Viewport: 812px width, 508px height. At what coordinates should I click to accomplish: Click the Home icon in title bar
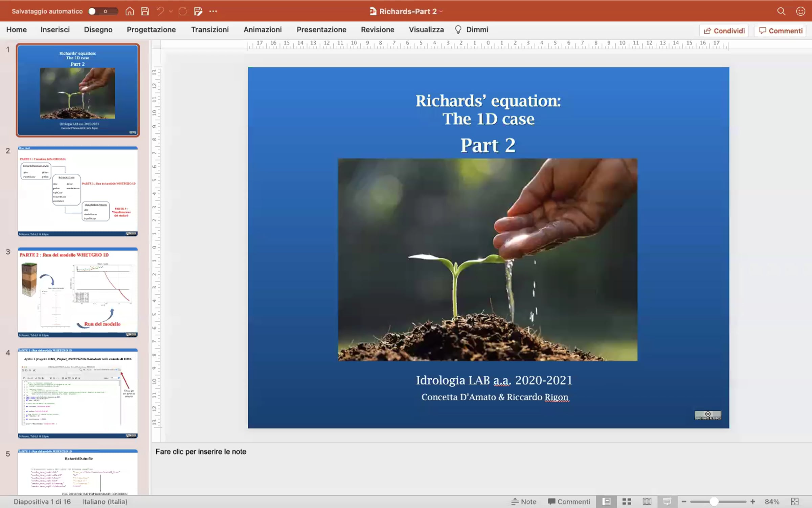coord(130,11)
